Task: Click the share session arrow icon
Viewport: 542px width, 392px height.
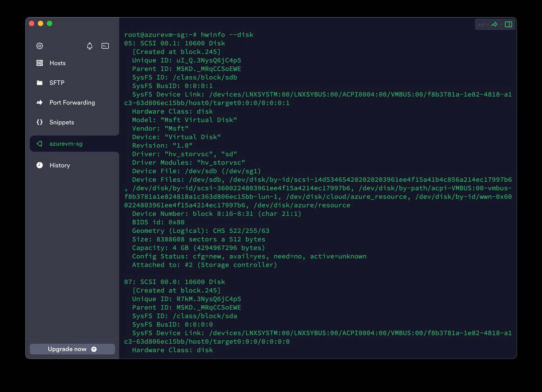Action: (x=495, y=24)
